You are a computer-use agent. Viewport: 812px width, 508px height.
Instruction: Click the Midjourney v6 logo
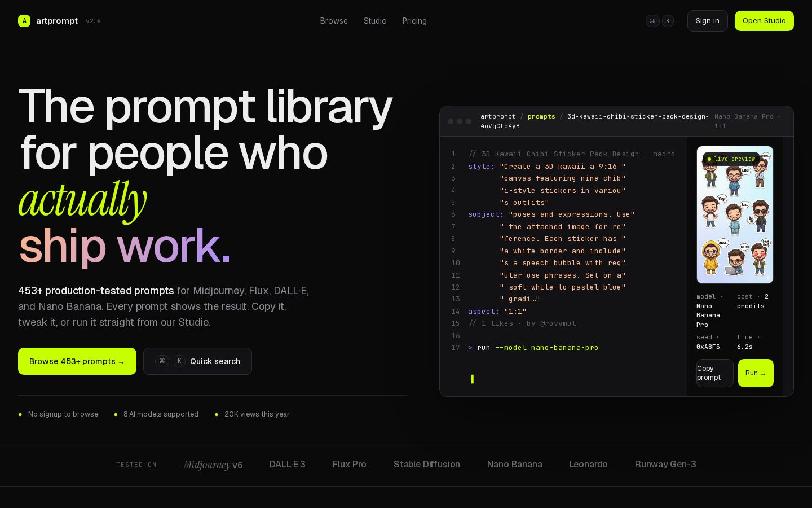pyautogui.click(x=213, y=465)
